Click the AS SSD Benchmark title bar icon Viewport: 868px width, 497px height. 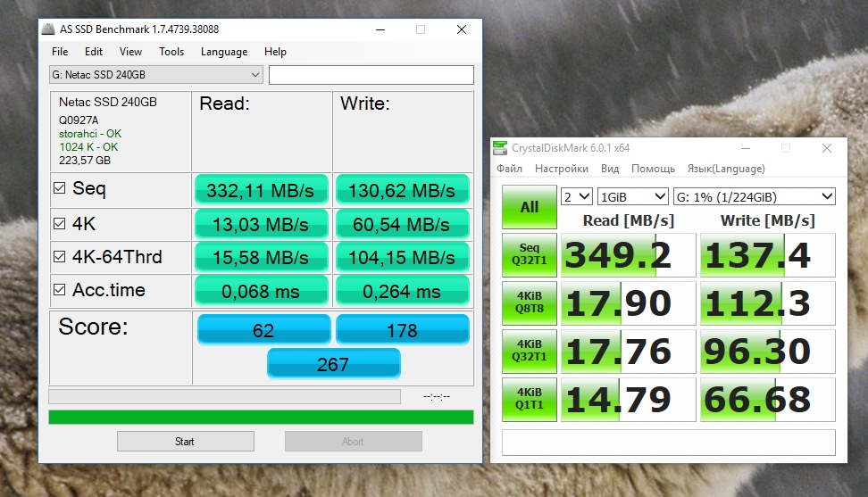pyautogui.click(x=49, y=29)
